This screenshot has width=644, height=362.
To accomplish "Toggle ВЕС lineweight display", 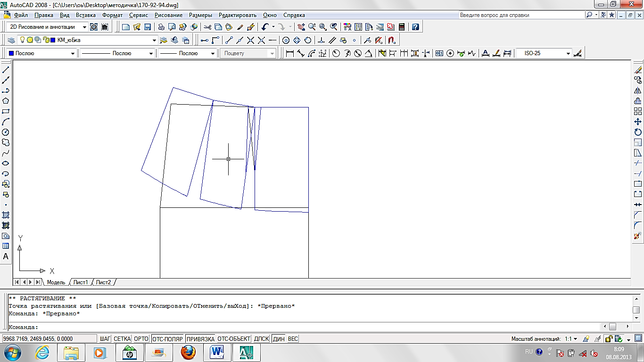I will (x=293, y=339).
